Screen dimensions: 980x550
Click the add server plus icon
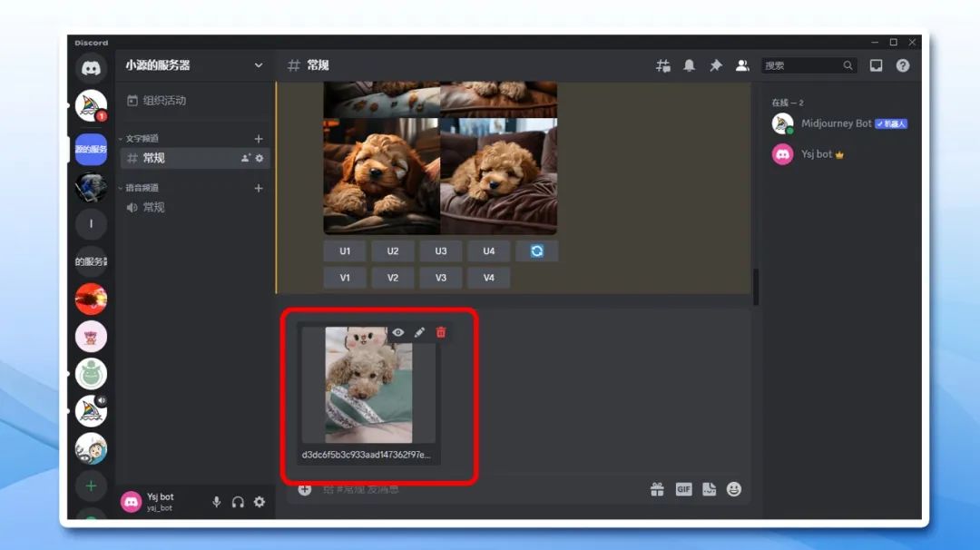(92, 486)
